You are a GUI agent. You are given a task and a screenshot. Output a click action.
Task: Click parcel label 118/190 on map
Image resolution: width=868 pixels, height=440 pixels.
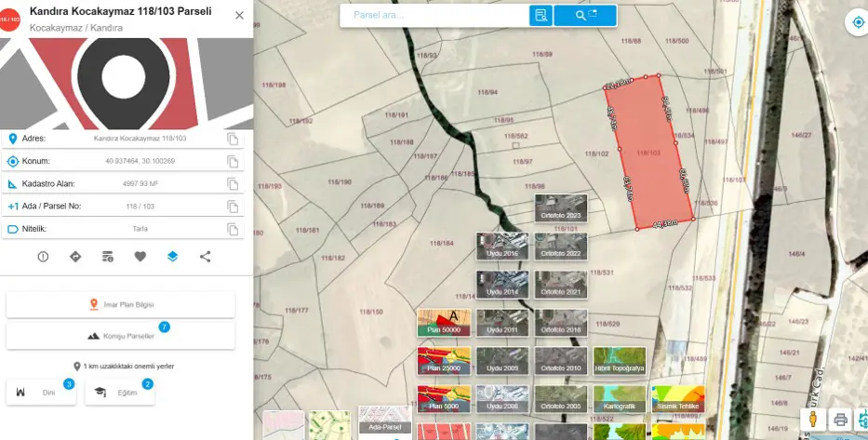pos(340,181)
